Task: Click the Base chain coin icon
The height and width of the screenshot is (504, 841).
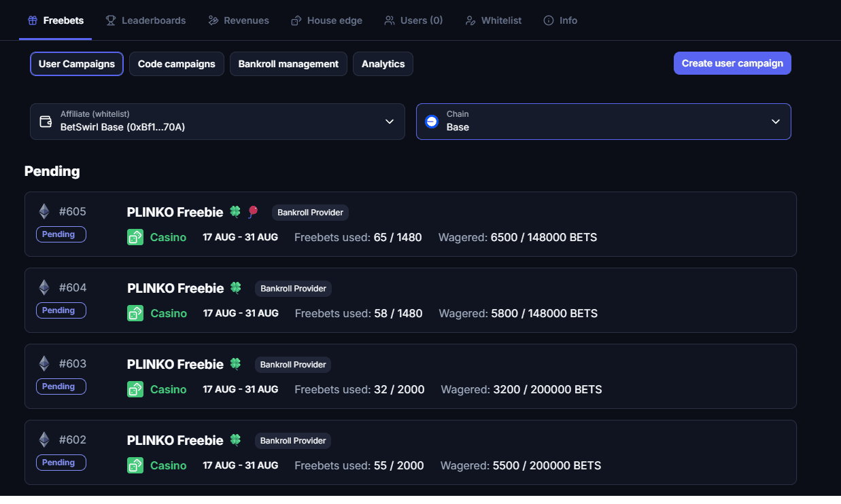Action: (432, 121)
